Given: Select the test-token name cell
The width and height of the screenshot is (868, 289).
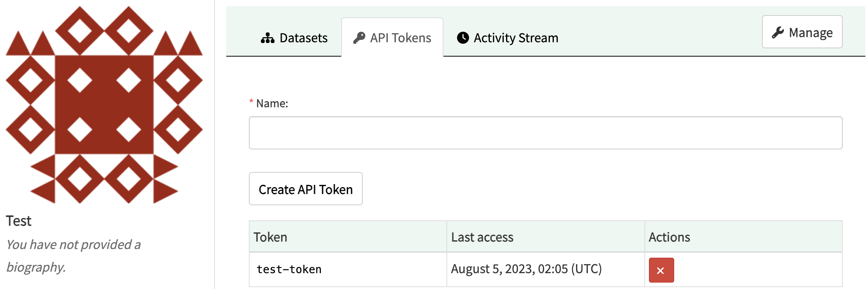Looking at the screenshot, I should [348, 269].
